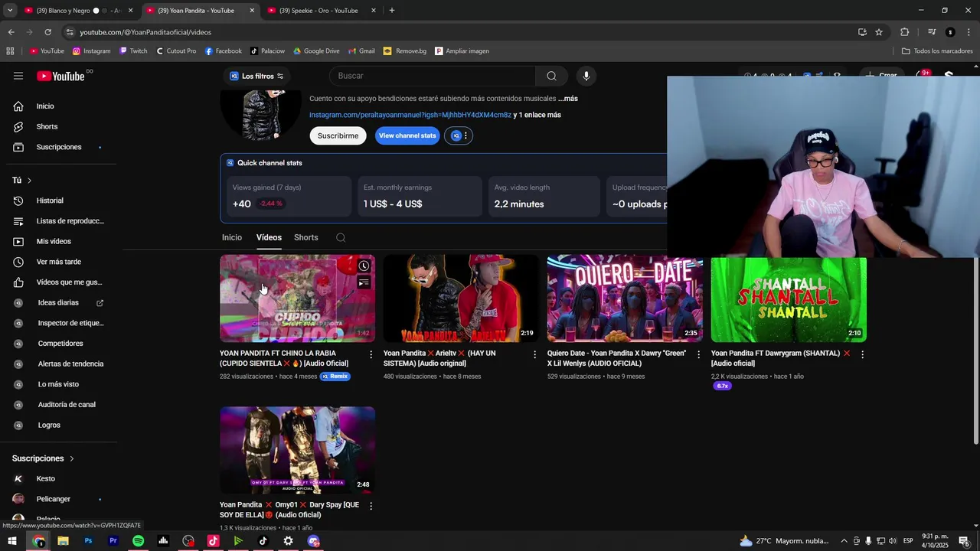Open Chrome tab search dropdown arrow
The width and height of the screenshot is (980, 551).
[x=10, y=11]
